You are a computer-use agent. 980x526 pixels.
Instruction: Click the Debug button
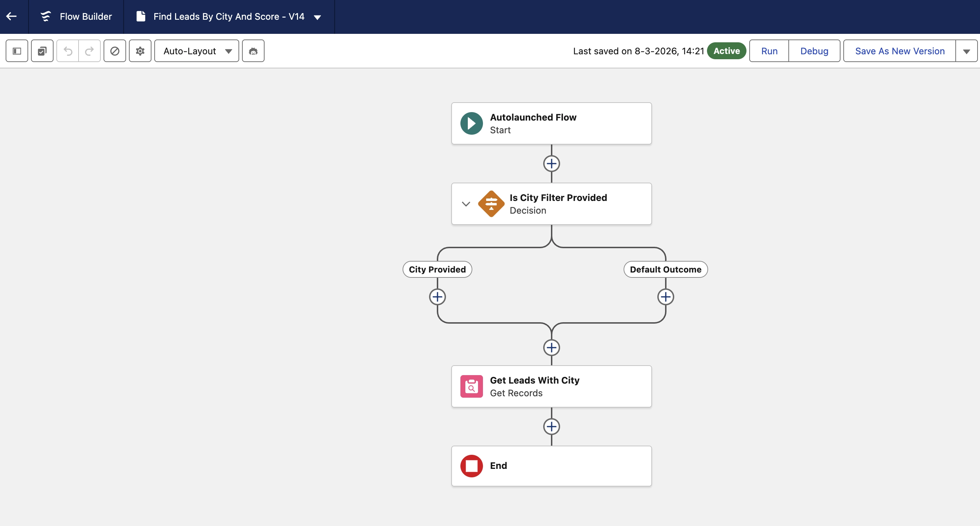pyautogui.click(x=814, y=51)
